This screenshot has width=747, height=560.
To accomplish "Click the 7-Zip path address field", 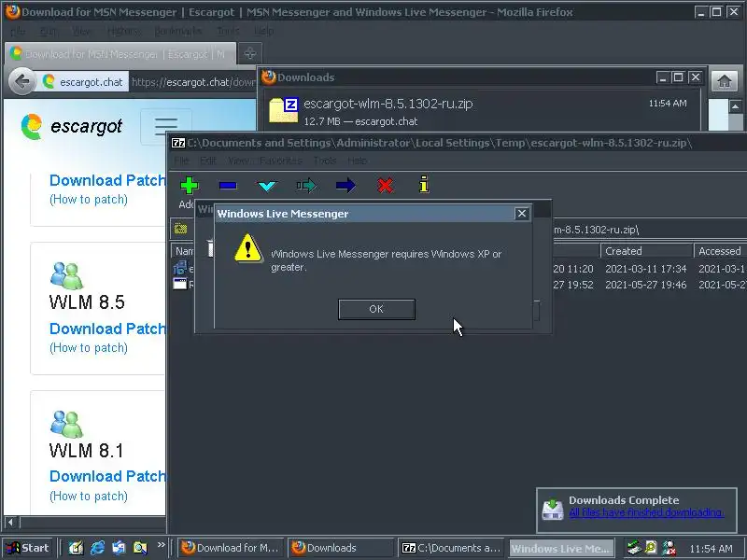I will (648, 230).
